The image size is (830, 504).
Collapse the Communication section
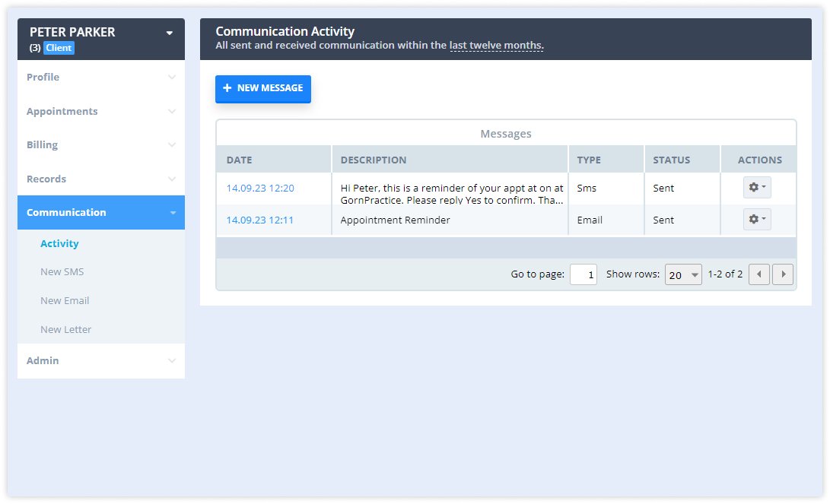tap(100, 212)
